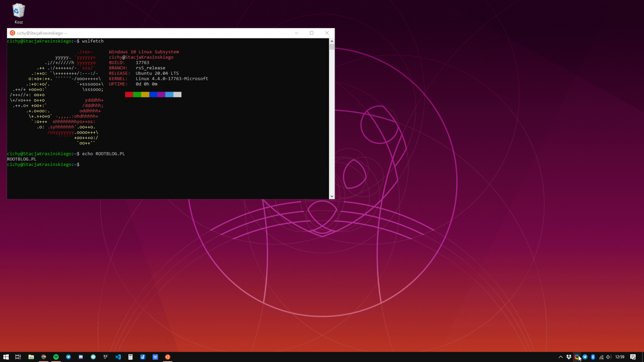
Task: Switch to Google Chrome on the taskbar
Action: [43, 357]
